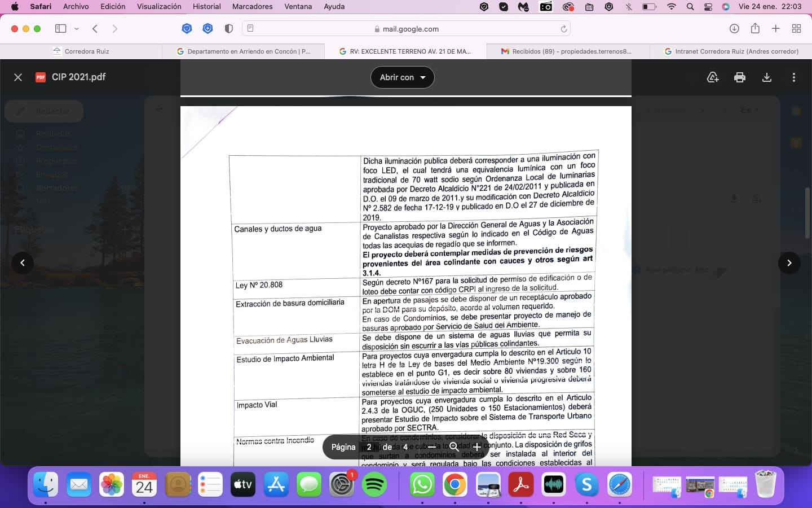Click the Add to Drive icon
Viewport: 812px width, 508px height.
(713, 77)
